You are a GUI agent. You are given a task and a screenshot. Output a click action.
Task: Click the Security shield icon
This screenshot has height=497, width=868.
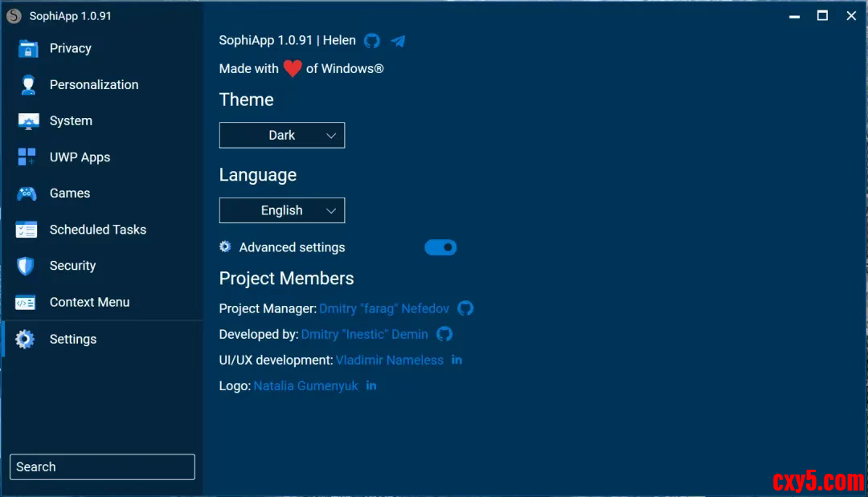pos(27,266)
